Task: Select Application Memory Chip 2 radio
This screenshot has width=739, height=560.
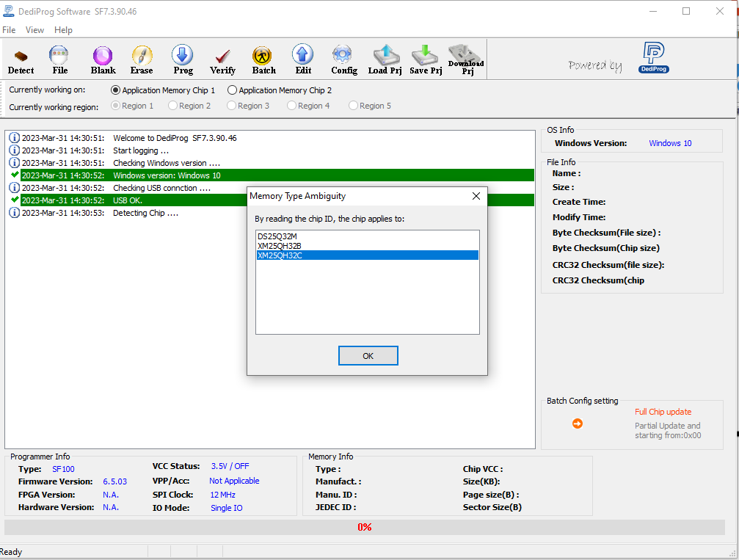Action: click(232, 90)
